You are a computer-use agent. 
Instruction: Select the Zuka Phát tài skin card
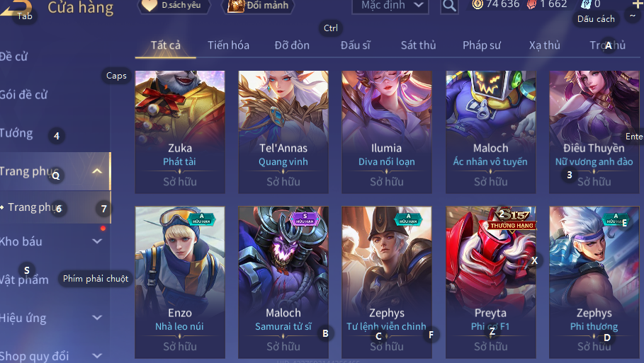click(180, 132)
